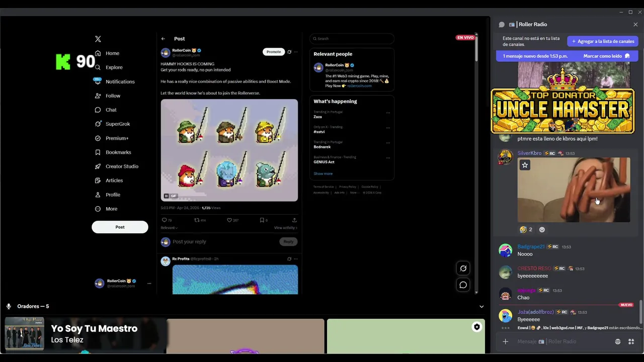The height and width of the screenshot is (362, 644).
Task: Expand the Relevant replies sort dropdown
Action: [169, 228]
